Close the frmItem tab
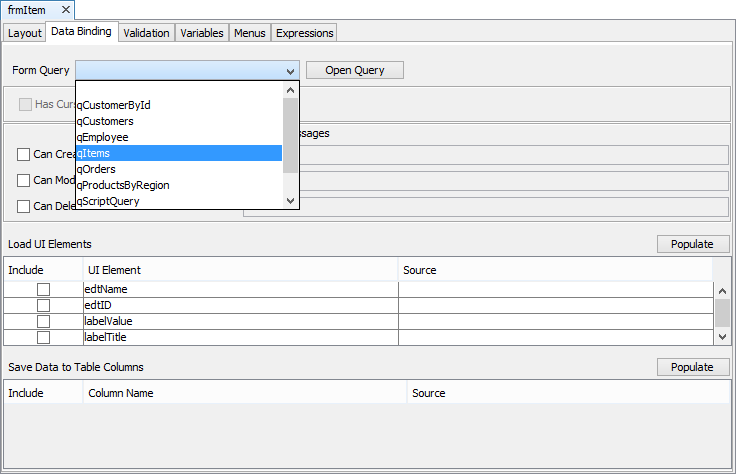736x474 pixels. 65,10
